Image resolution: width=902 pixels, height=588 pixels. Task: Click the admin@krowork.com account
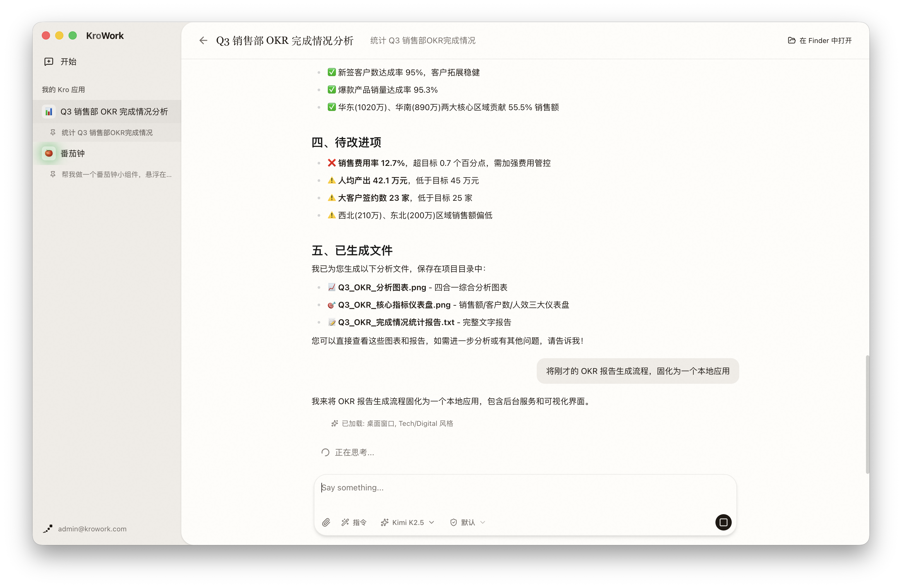coord(92,529)
